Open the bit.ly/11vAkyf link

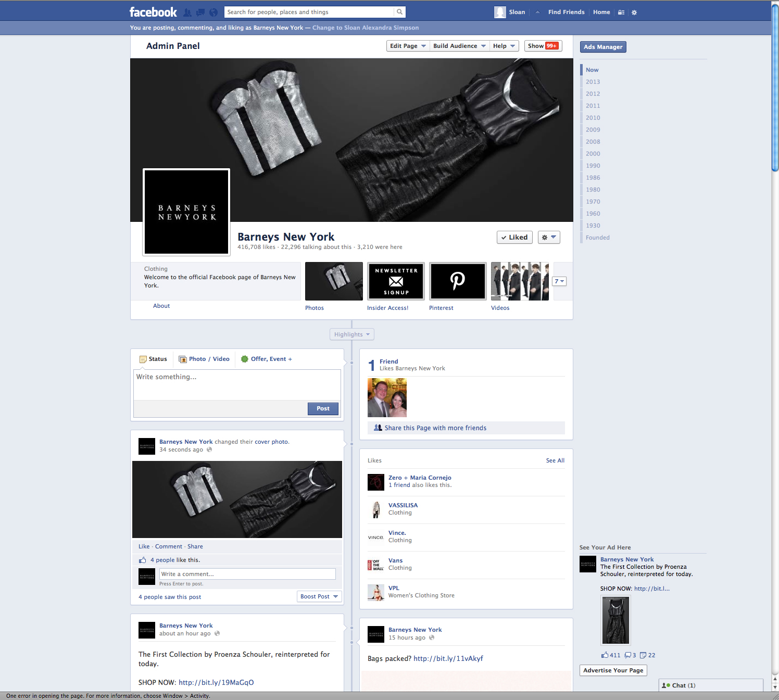[x=448, y=658]
